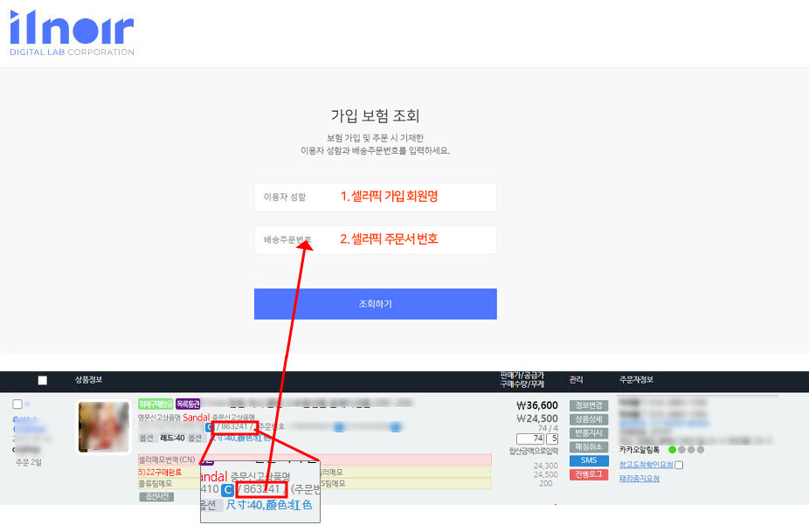Click the 배송주문번호 input field
The image size is (809, 532).
pos(375,239)
